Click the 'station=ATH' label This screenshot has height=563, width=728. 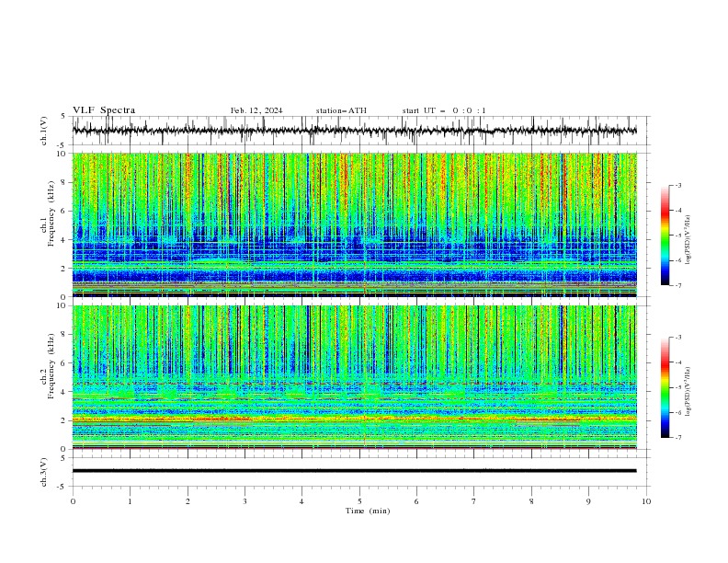coord(341,110)
